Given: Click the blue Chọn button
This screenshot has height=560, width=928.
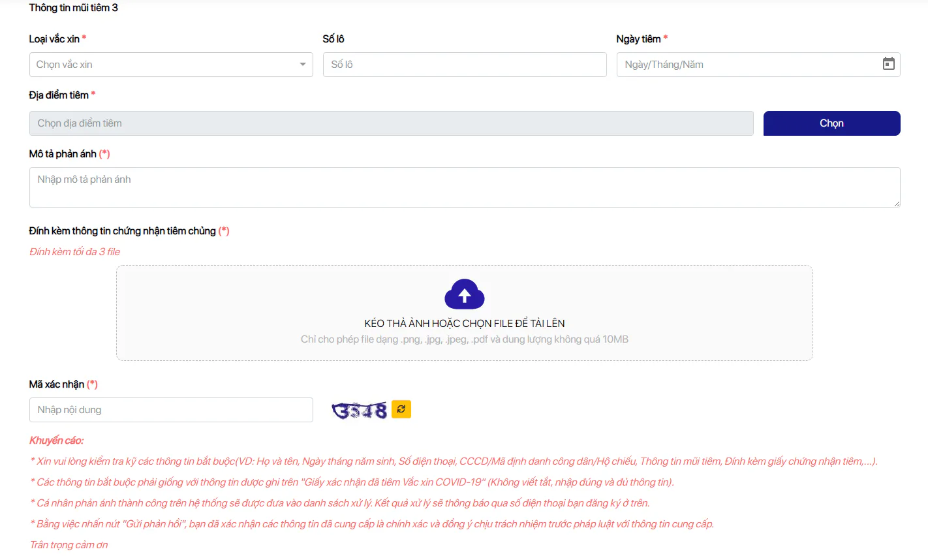Looking at the screenshot, I should 832,123.
